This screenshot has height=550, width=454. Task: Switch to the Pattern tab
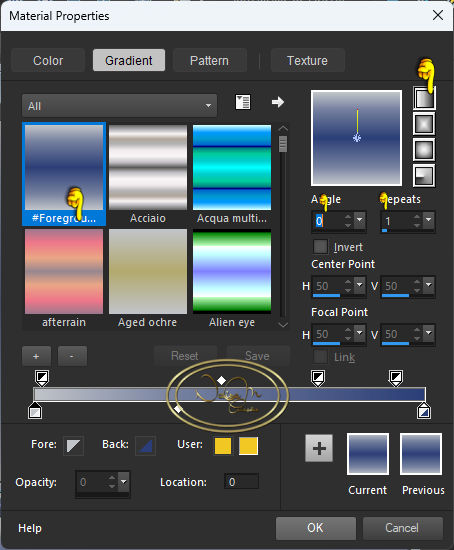[x=209, y=60]
